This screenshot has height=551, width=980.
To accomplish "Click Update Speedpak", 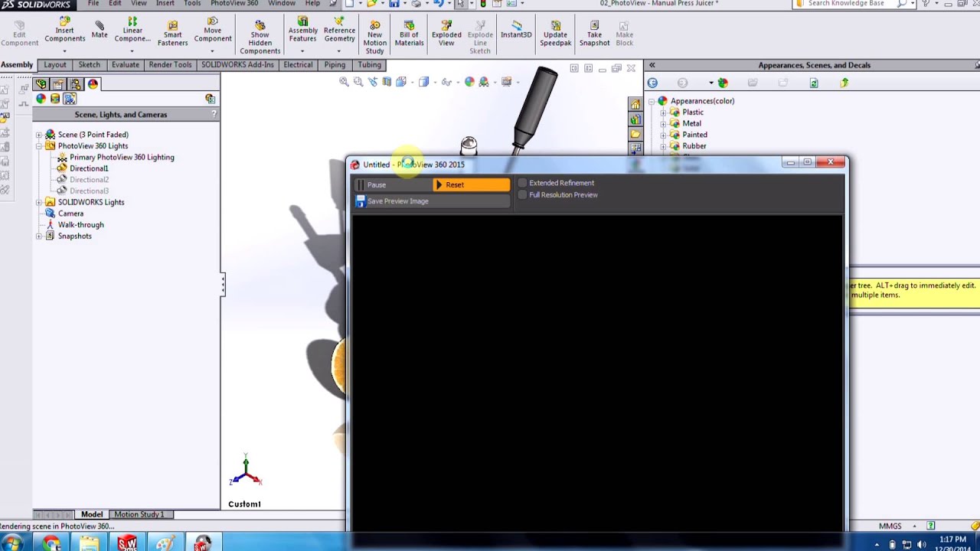I will pos(555,34).
